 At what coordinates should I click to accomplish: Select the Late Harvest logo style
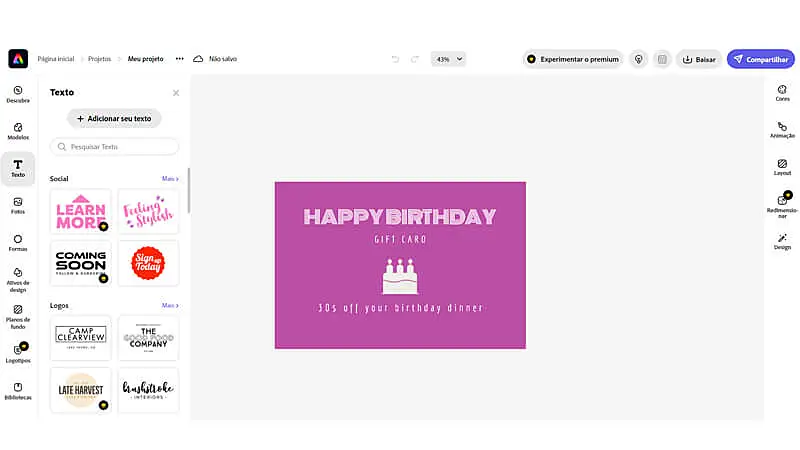81,390
